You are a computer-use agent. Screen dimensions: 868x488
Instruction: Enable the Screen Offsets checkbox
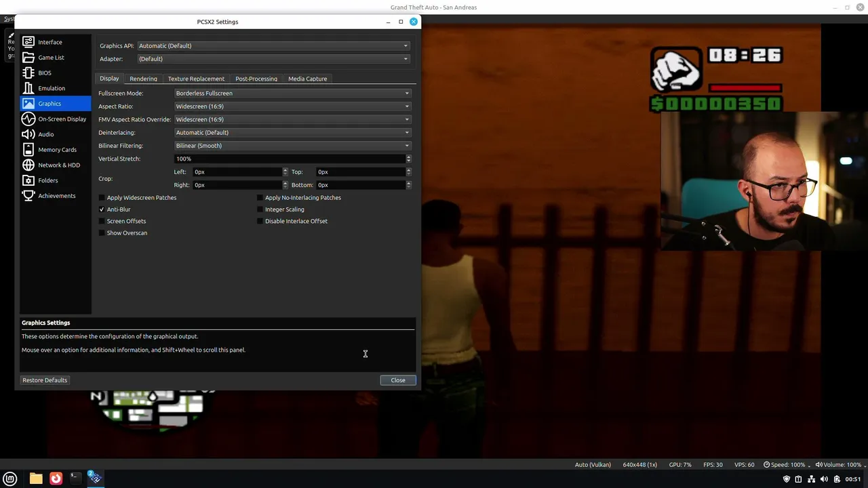pyautogui.click(x=122, y=221)
